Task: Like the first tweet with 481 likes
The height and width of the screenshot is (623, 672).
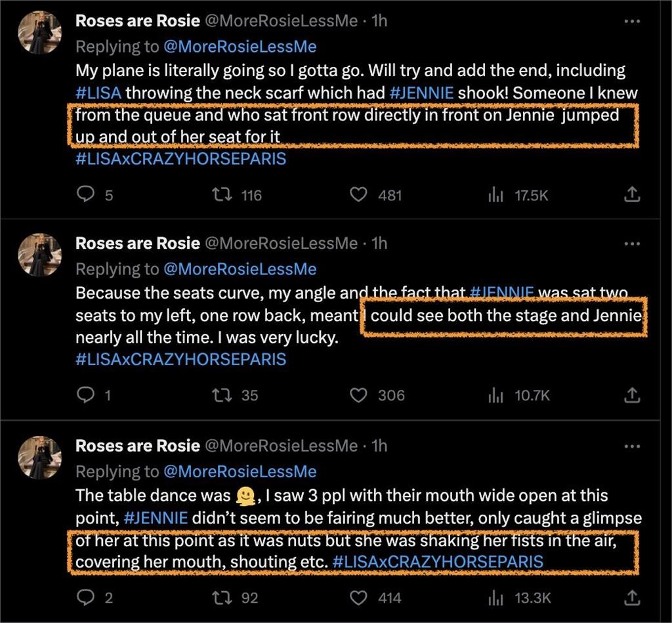Action: 358,194
